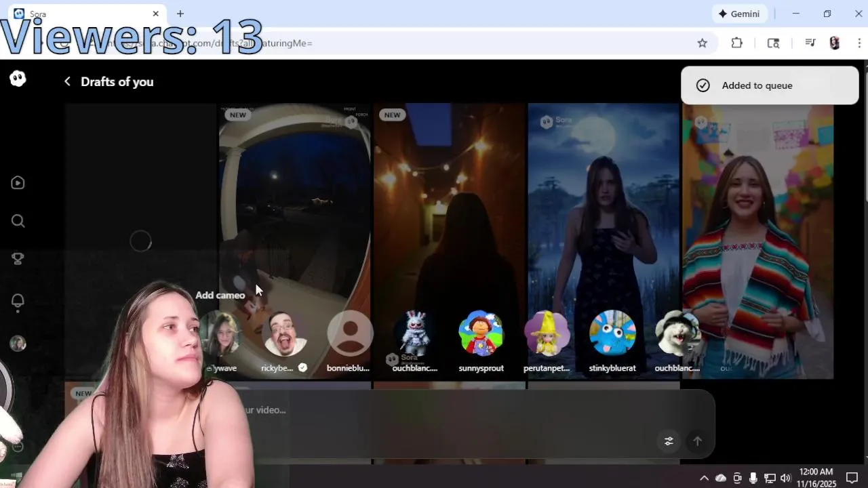Show hidden system tray icons

pos(704,479)
